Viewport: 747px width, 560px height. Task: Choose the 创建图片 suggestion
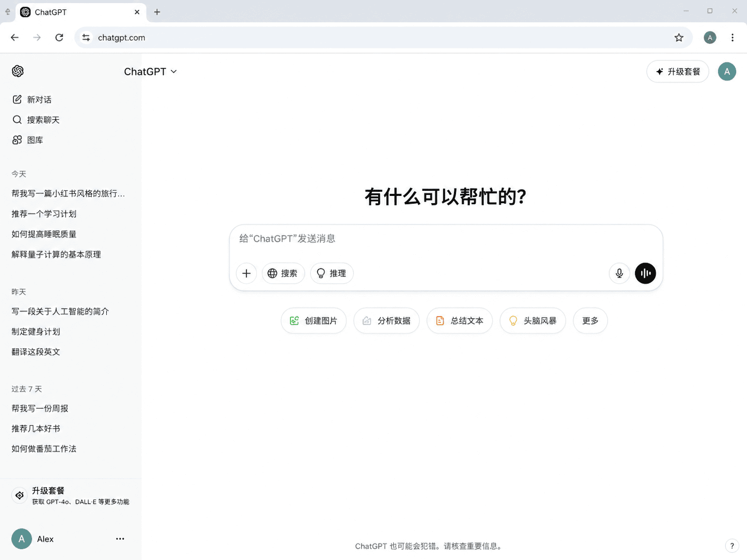(314, 321)
